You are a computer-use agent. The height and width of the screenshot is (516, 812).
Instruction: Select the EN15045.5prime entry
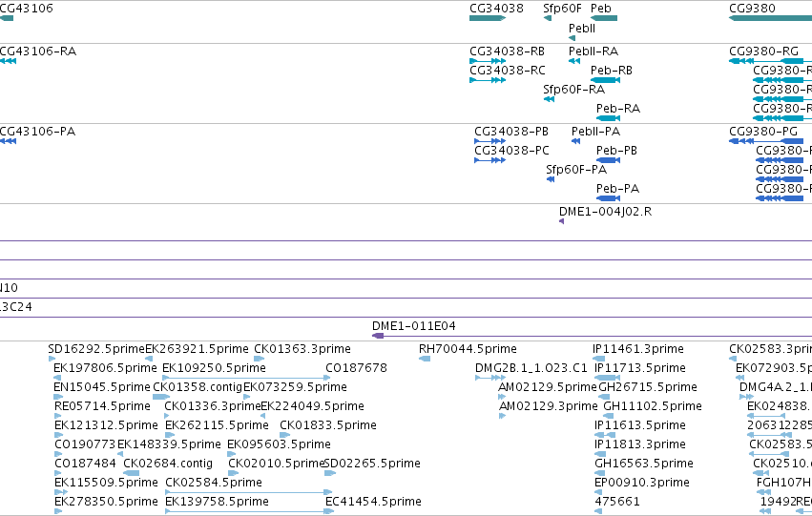point(102,387)
